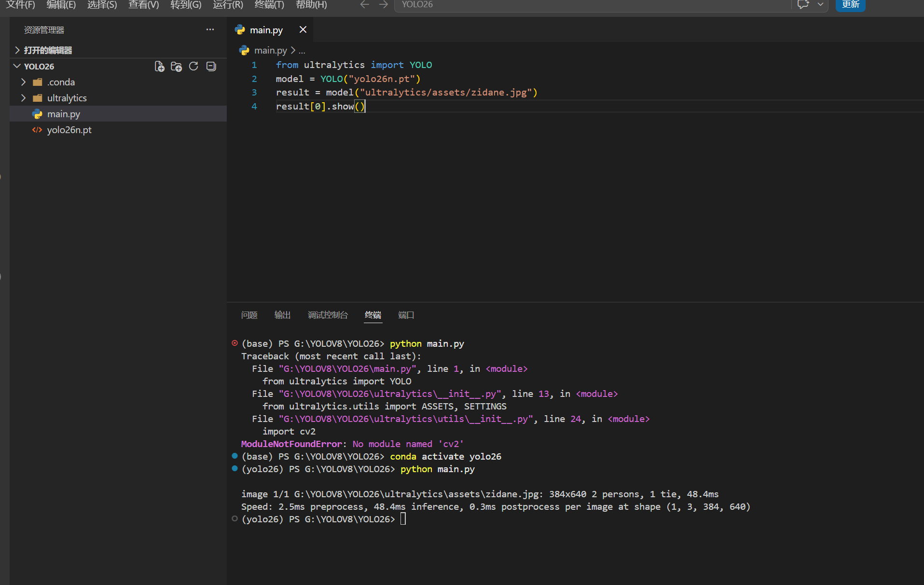924x585 pixels.
Task: Switch to the 输出 panel tab
Action: click(x=282, y=315)
